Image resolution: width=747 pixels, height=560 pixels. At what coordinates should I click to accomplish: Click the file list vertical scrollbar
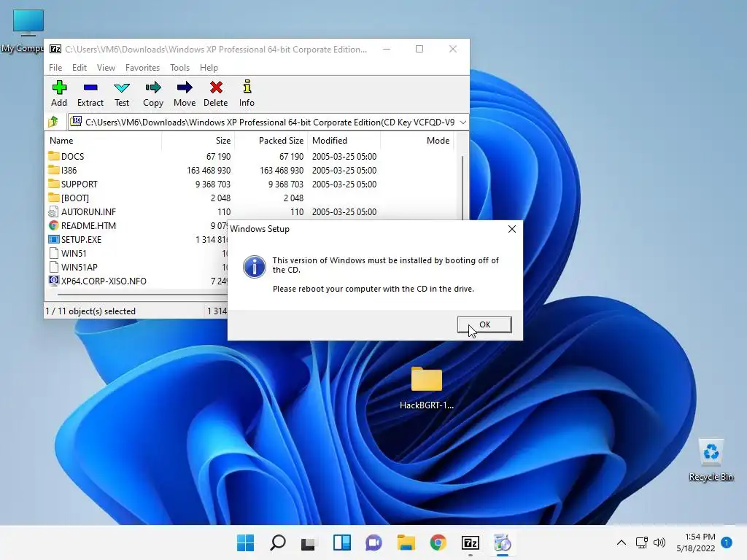coord(462,187)
